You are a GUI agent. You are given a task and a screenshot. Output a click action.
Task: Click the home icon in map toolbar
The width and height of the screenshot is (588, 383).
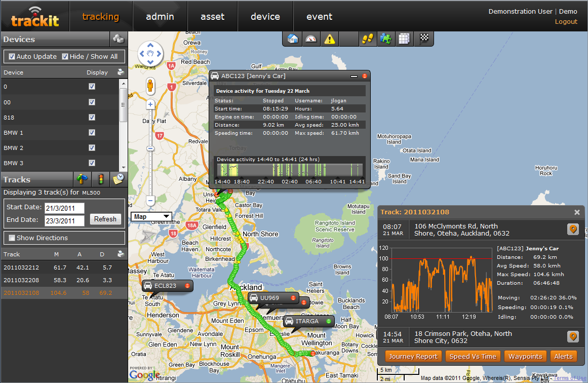293,39
